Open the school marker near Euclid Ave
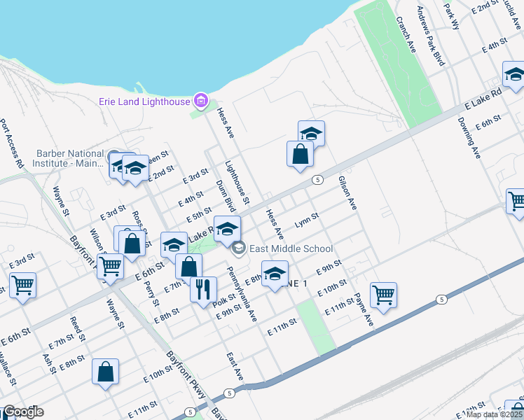Image resolution: width=524 pixels, height=420 pixels. pyautogui.click(x=516, y=73)
